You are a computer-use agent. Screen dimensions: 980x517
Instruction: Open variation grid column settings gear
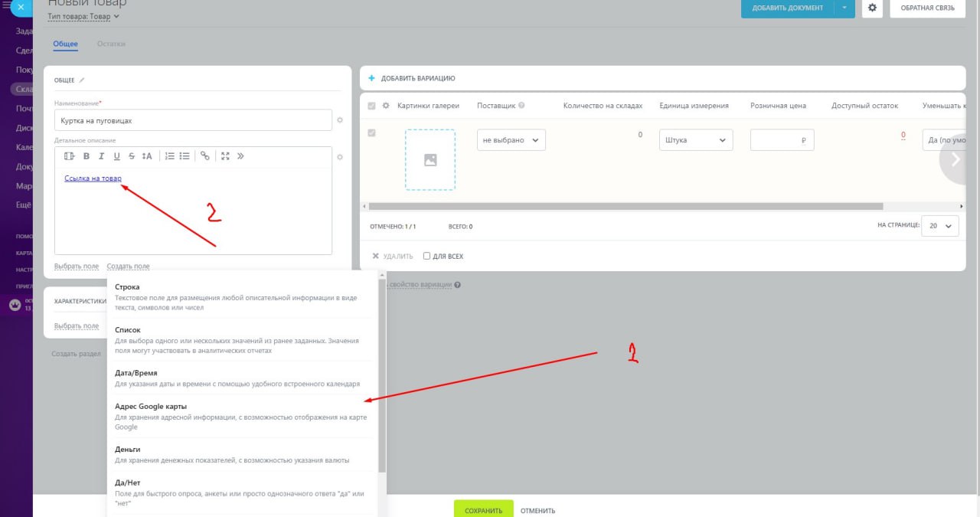point(386,106)
